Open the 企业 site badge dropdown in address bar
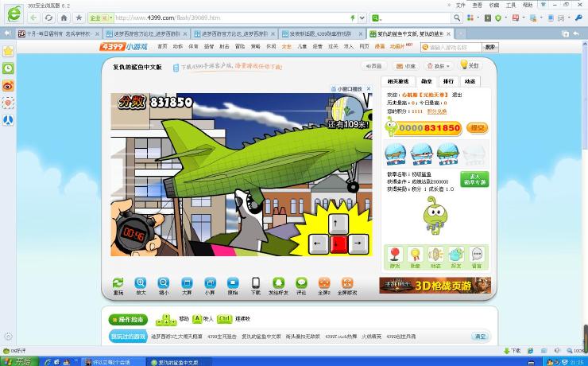 [x=100, y=18]
